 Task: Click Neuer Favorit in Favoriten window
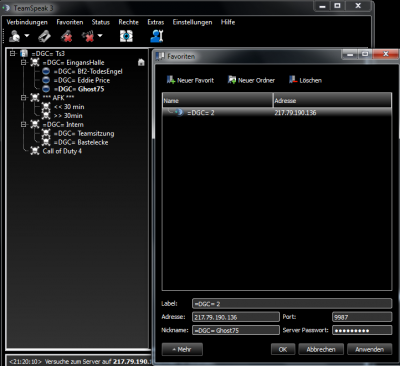pyautogui.click(x=190, y=80)
